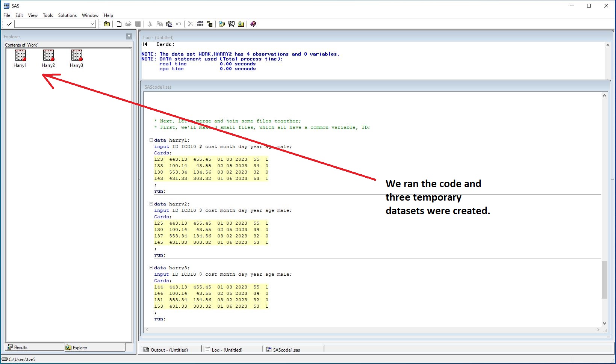This screenshot has height=364, width=616.
Task: Click the Up One Level folder icon
Action: pyautogui.click(x=107, y=24)
